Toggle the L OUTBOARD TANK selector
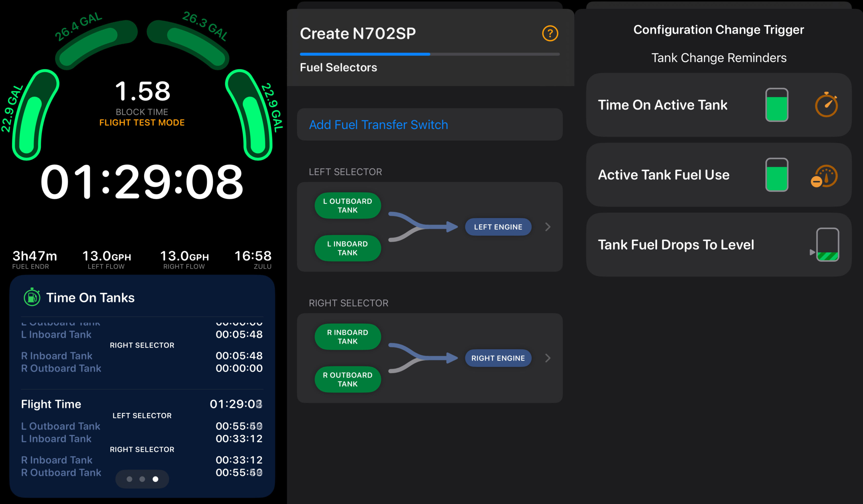Screen dimensions: 863x504 pyautogui.click(x=348, y=205)
